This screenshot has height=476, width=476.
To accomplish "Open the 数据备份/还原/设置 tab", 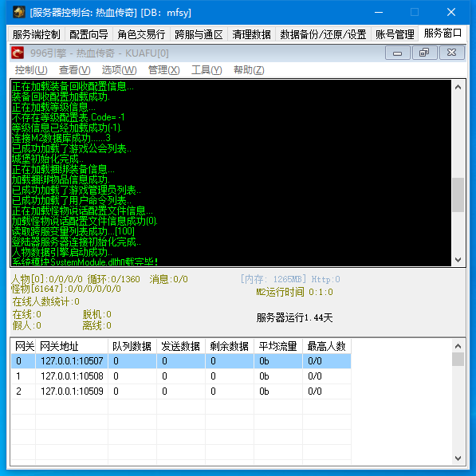I will [x=323, y=34].
